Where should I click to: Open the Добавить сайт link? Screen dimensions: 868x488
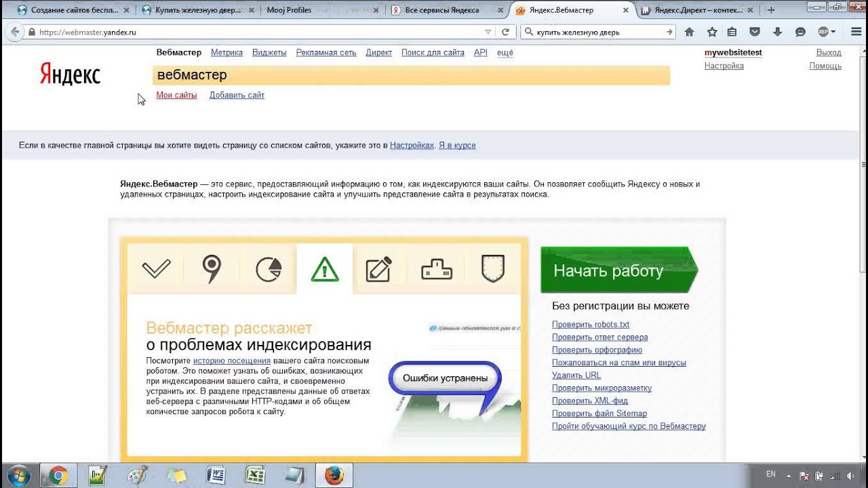point(237,95)
